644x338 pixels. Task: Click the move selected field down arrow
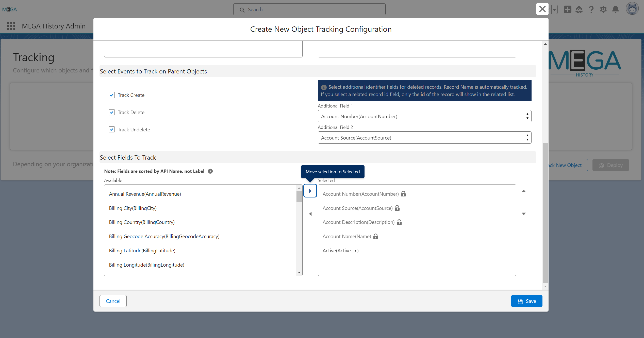point(524,214)
